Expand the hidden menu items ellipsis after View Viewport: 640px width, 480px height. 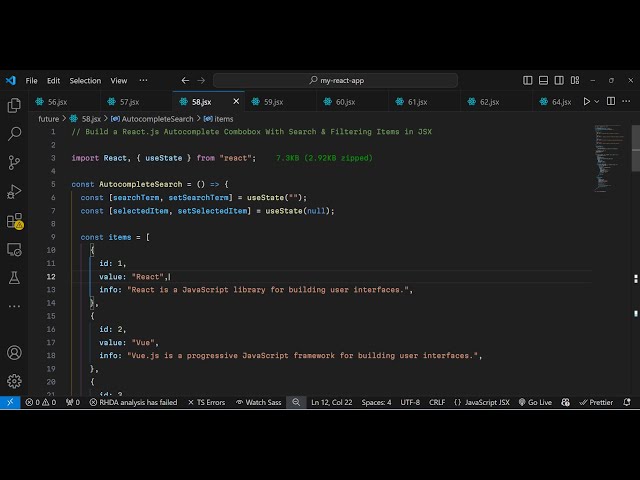click(143, 80)
